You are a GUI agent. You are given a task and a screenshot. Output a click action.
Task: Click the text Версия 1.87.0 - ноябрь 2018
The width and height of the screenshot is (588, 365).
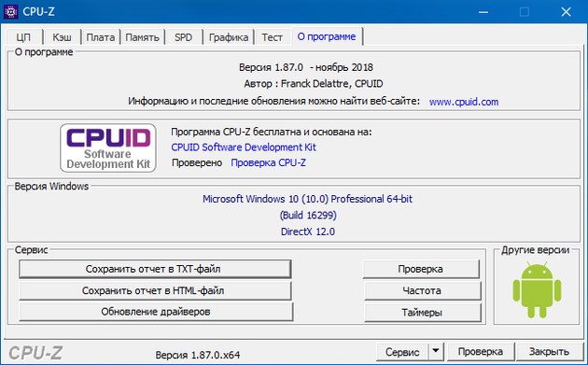point(306,67)
